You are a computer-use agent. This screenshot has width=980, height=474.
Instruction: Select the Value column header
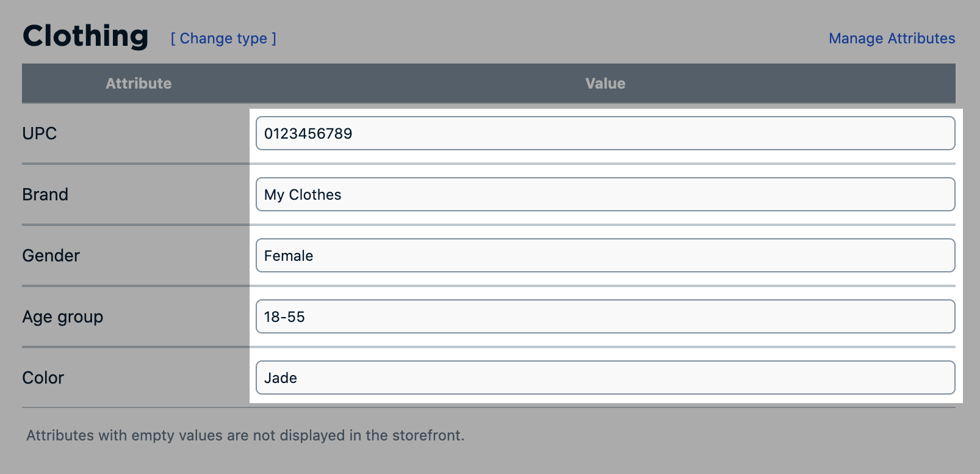point(605,83)
